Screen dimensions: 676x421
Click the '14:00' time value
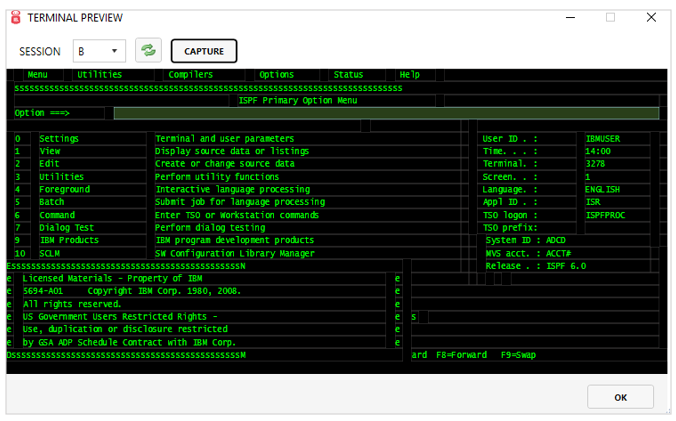click(x=598, y=151)
